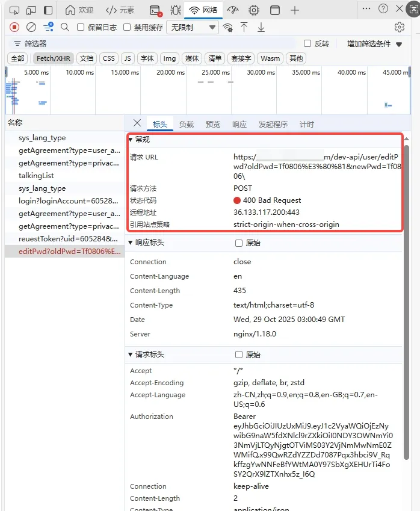Screen dimensions: 420x511
Task: Select the 其他 other filter
Action: pos(296,58)
